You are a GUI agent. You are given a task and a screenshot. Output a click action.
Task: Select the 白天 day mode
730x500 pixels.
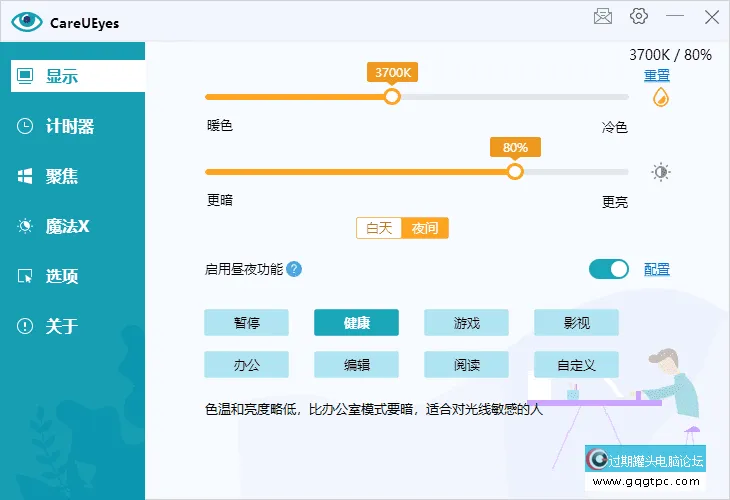(379, 228)
